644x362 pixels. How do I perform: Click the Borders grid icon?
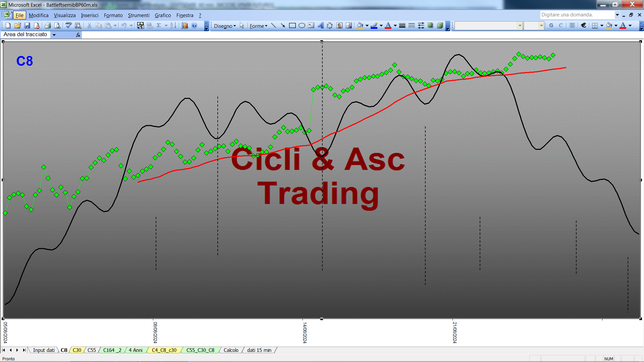595,25
